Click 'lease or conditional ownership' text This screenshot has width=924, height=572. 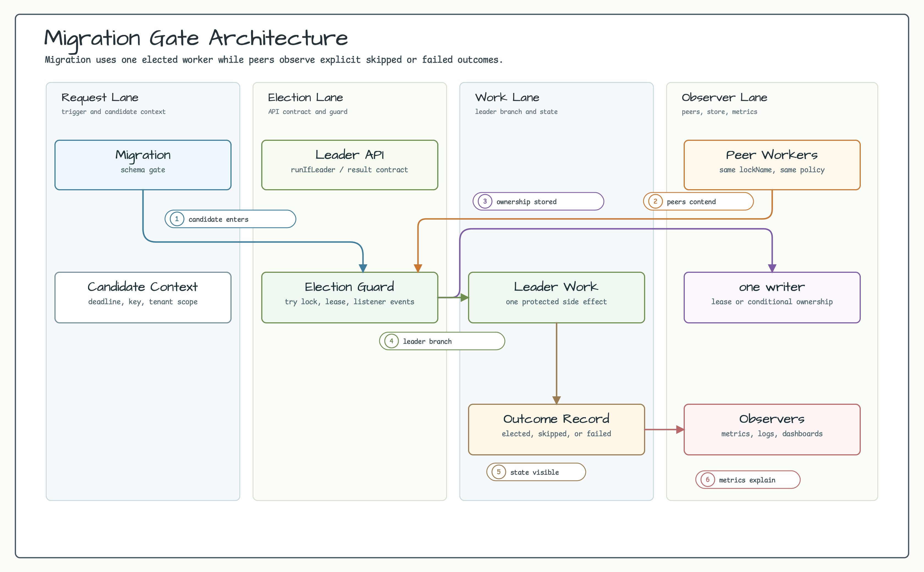772,302
